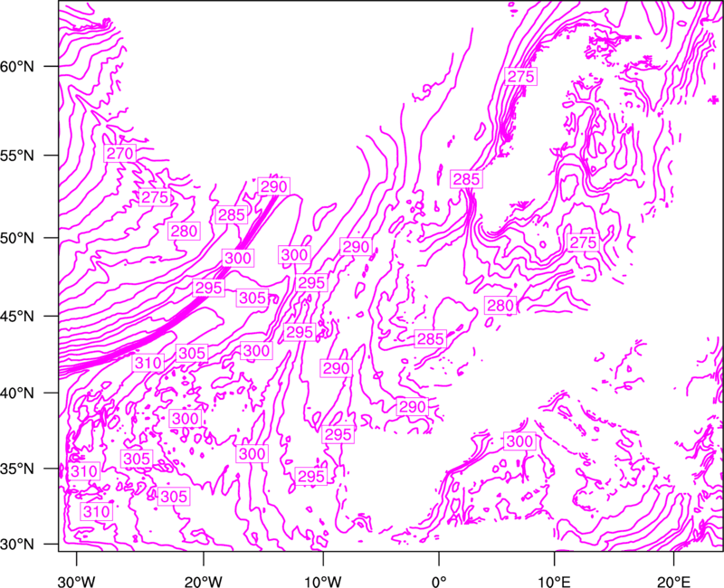724x588 pixels.
Task: Select the 10°W longitude axis label
Action: pyautogui.click(x=323, y=582)
